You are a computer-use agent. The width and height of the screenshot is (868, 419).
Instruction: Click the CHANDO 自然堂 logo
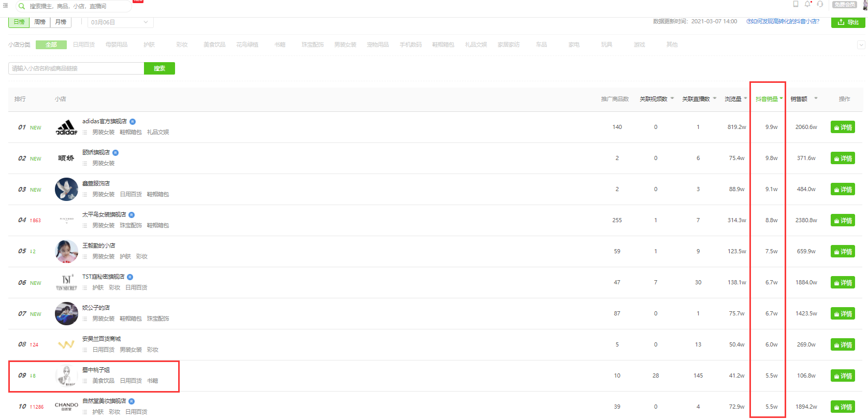click(x=66, y=407)
